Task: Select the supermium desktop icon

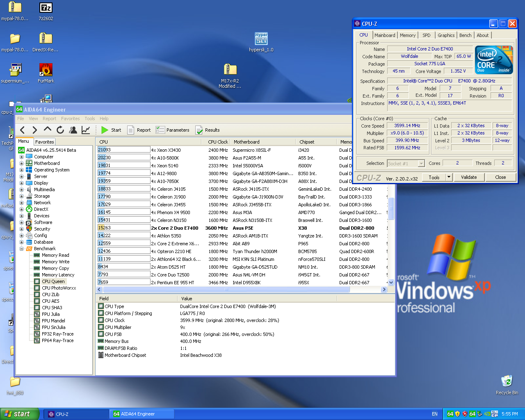Action: coord(15,74)
